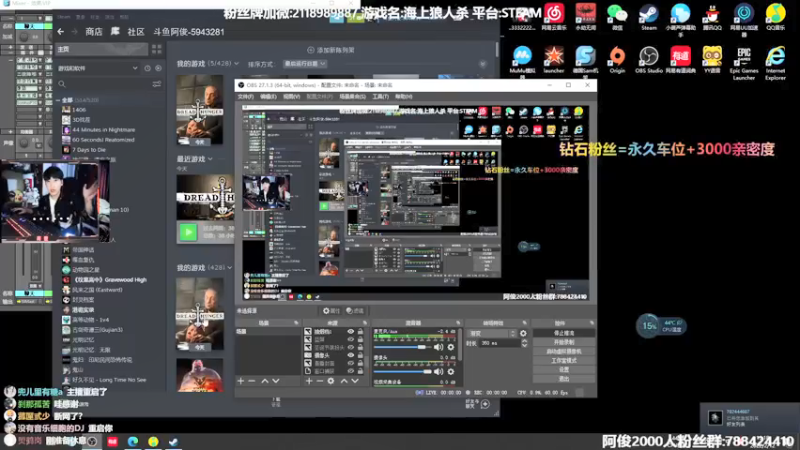Mute the Mic/Aux track in OBS mixer
Screen dimensions: 800x450
click(x=438, y=347)
